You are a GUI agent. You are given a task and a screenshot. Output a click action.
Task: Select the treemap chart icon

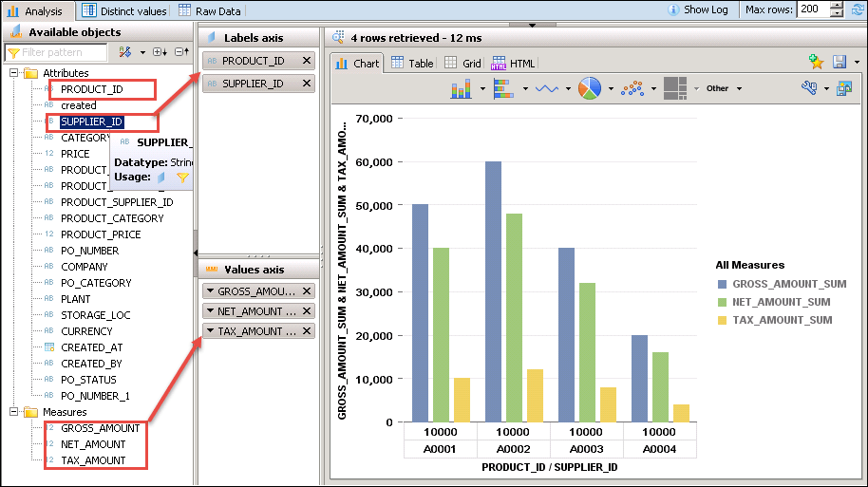pyautogui.click(x=675, y=88)
